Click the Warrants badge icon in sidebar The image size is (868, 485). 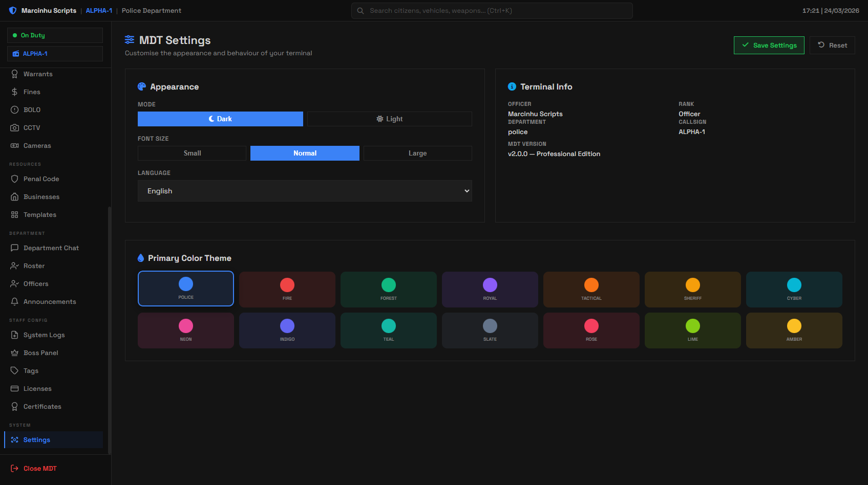click(14, 74)
